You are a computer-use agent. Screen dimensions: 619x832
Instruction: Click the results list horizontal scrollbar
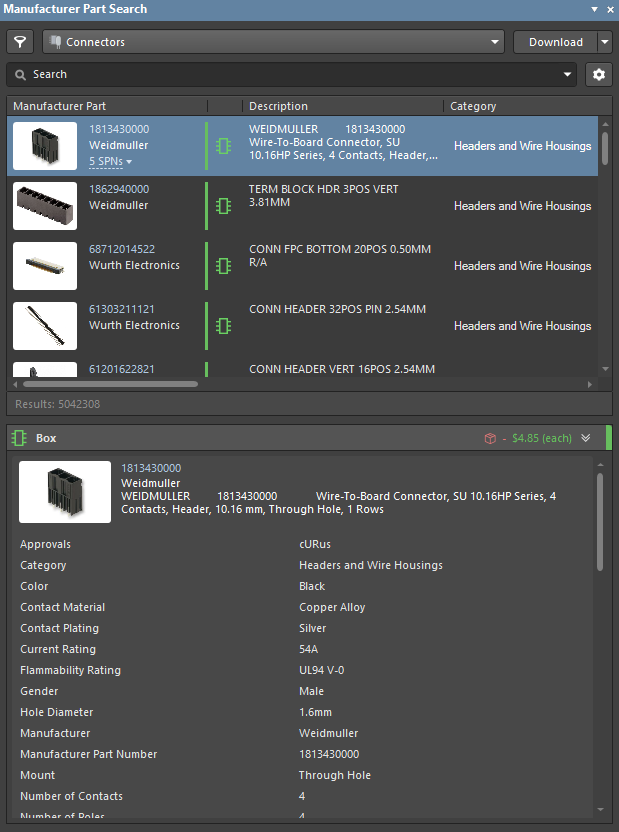tap(110, 384)
